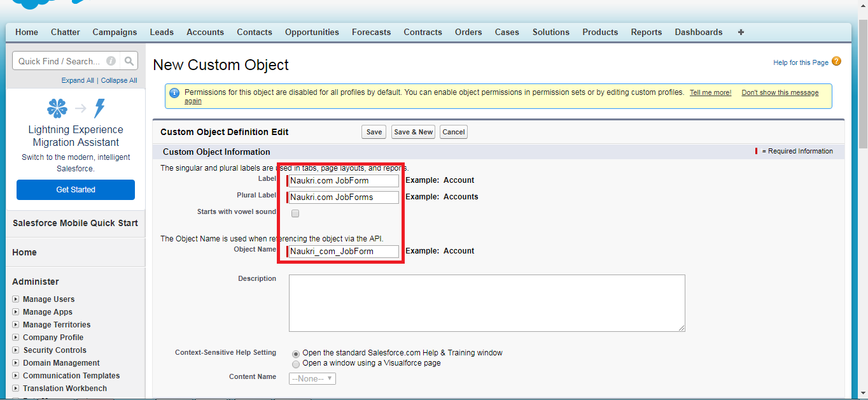Click inside the Description text area
This screenshot has height=400, width=868.
[487, 303]
